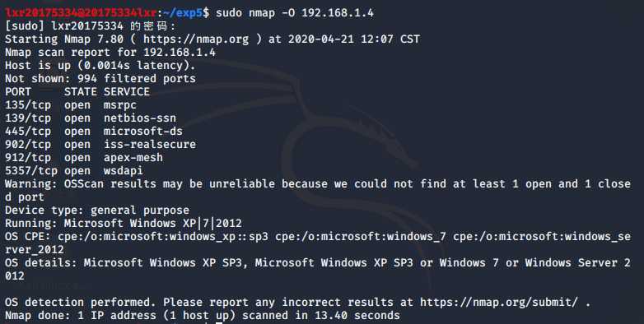Click the 'Running: Microsoft Windows XP|7|2012' line
The image size is (644, 324).
[x=124, y=224]
